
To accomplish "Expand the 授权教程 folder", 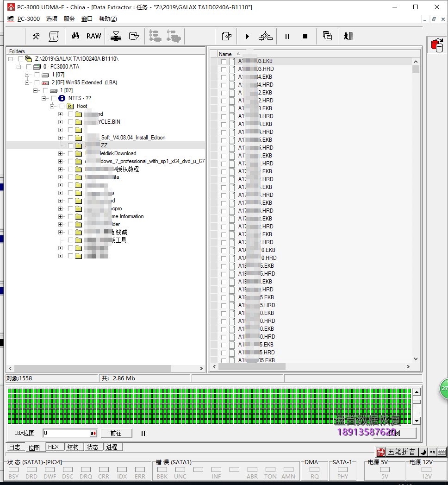I will click(61, 170).
